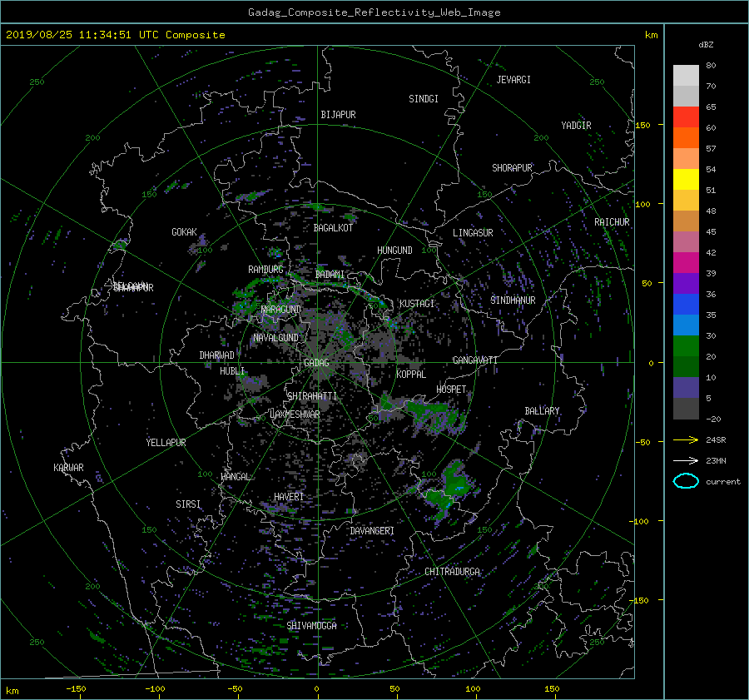Click the 'SIRSI' city label
This screenshot has height=700, width=749.
188,504
